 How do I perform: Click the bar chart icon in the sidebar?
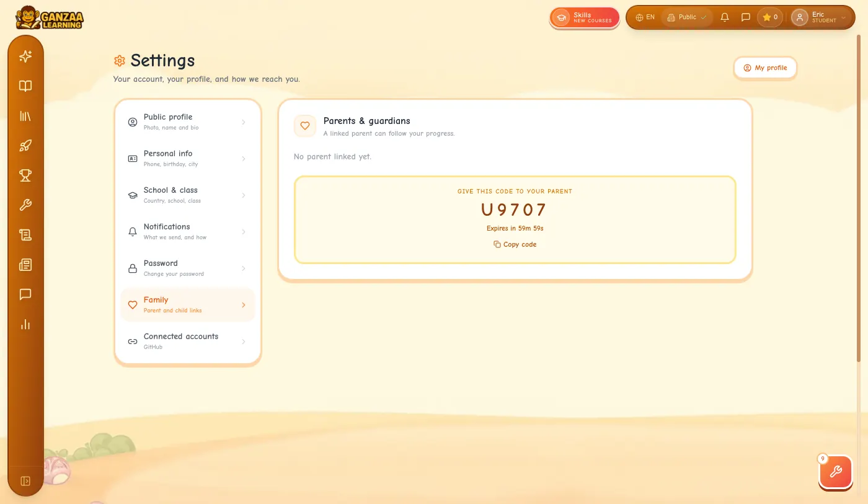click(25, 324)
